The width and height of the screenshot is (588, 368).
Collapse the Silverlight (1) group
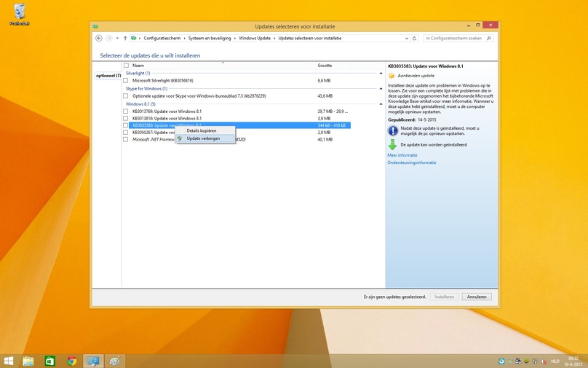click(x=381, y=73)
